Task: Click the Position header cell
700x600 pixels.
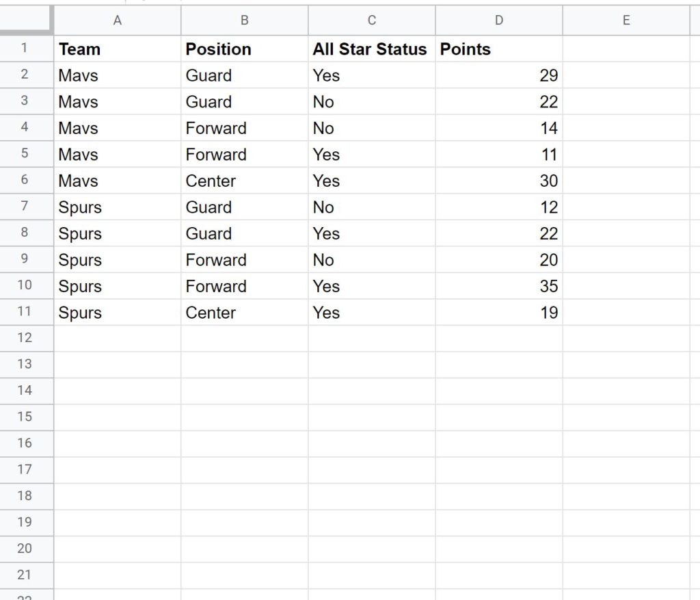Action: click(x=244, y=49)
